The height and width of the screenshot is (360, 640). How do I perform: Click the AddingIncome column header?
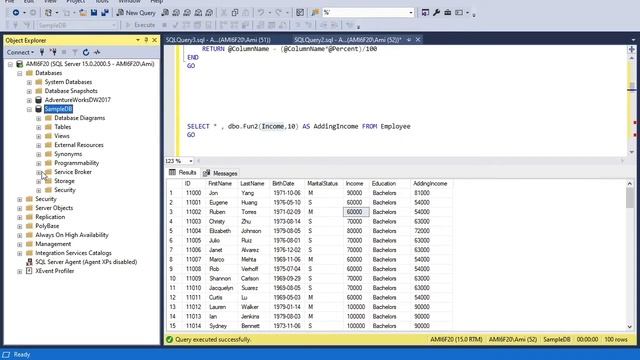(430, 184)
